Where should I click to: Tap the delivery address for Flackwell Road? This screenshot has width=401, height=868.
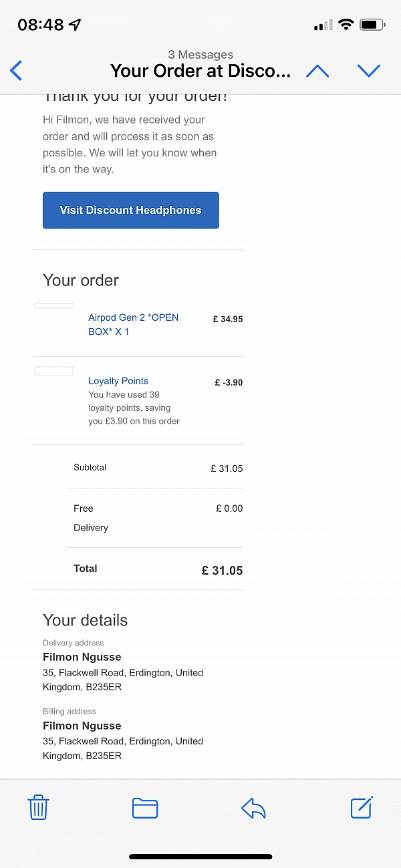(123, 680)
